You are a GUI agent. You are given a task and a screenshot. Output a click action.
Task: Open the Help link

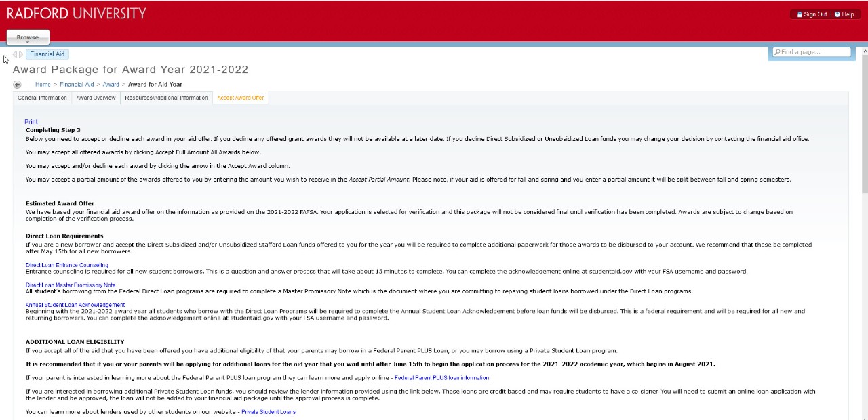tap(848, 14)
